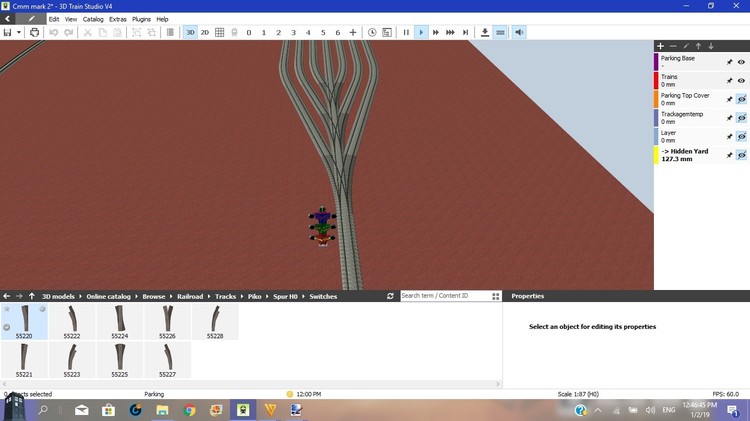Select switch thumbnail 55223
750x421 pixels.
72,360
